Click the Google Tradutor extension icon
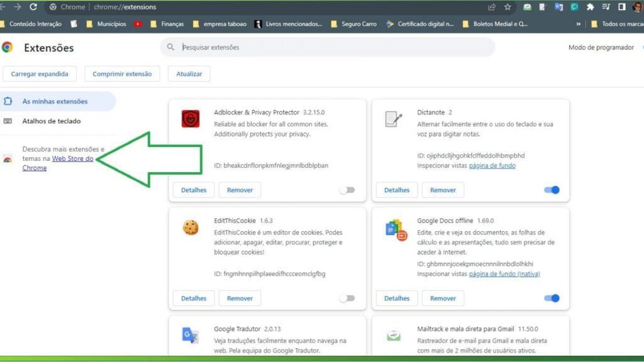 click(x=190, y=336)
